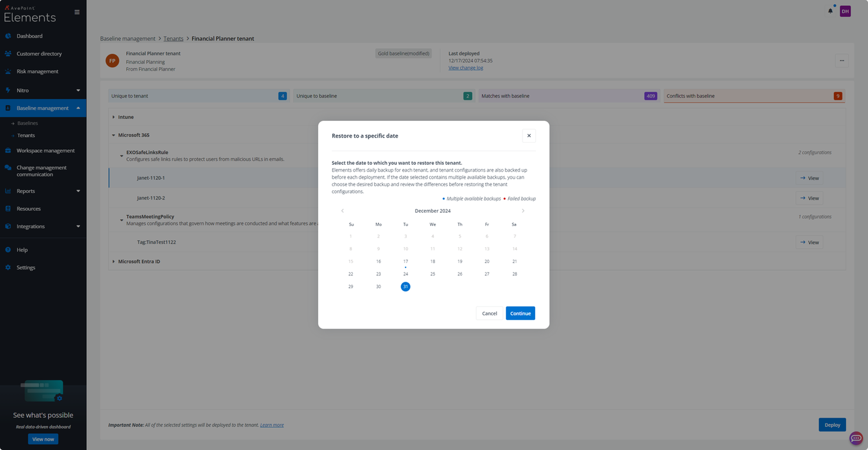Viewport: 868px width, 450px height.
Task: Go to previous month in calendar
Action: 343,211
